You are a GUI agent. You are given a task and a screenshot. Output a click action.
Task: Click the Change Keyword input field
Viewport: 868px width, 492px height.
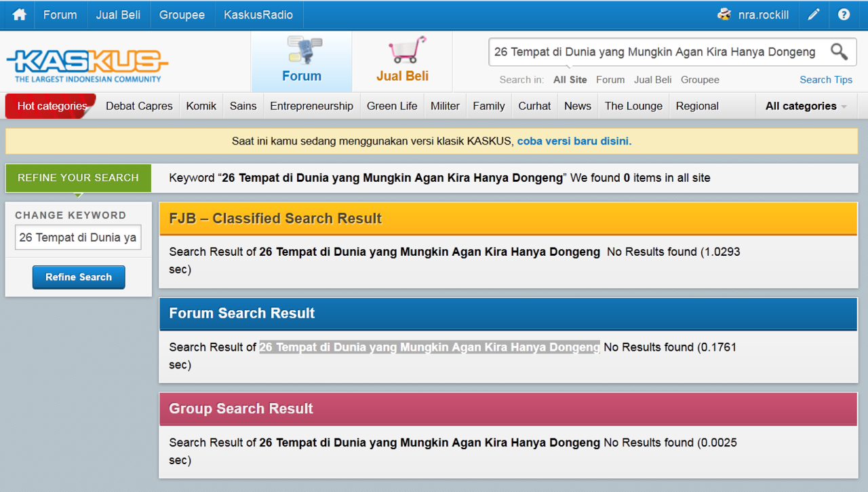[78, 238]
